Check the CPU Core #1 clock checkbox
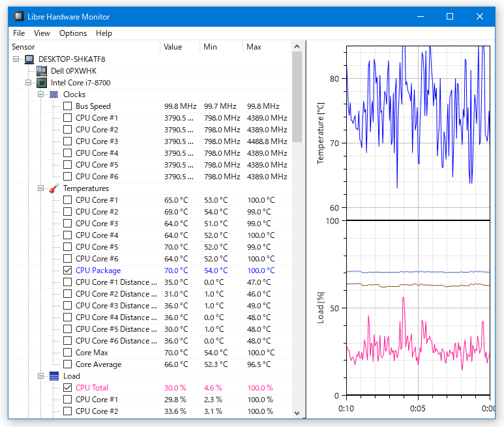 tap(68, 118)
